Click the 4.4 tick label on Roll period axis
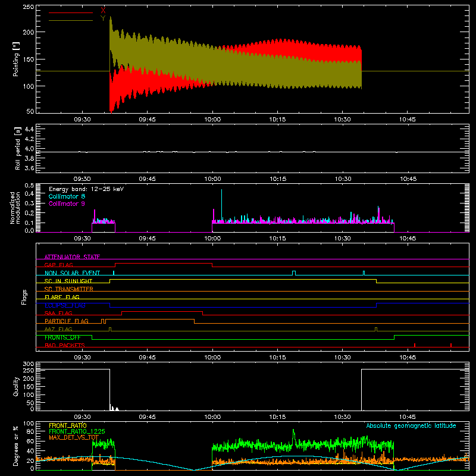This screenshot has width=476, height=476. [29, 129]
